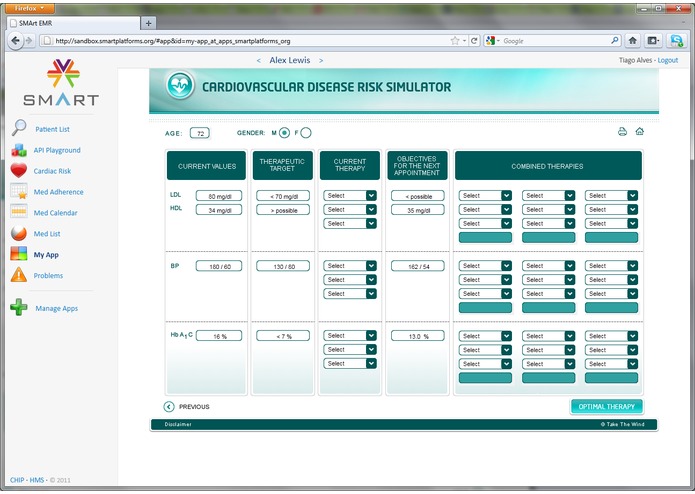Open My App in sidebar

[46, 255]
